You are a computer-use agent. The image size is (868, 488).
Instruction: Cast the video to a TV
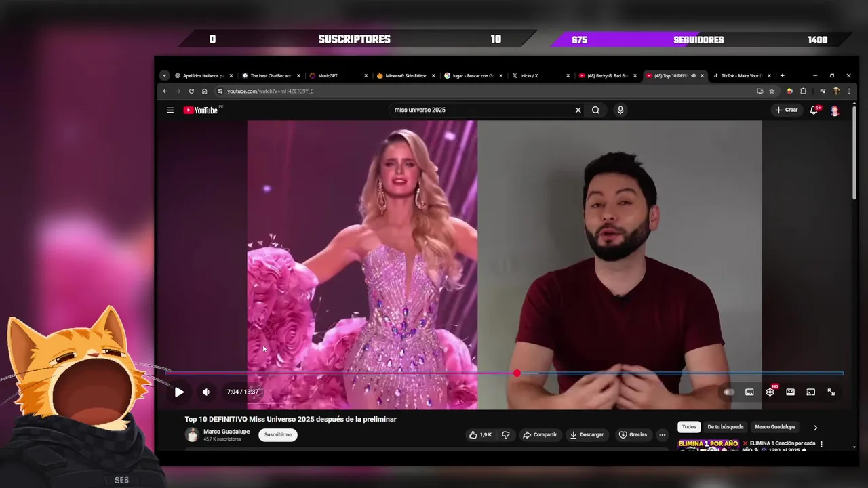(810, 392)
